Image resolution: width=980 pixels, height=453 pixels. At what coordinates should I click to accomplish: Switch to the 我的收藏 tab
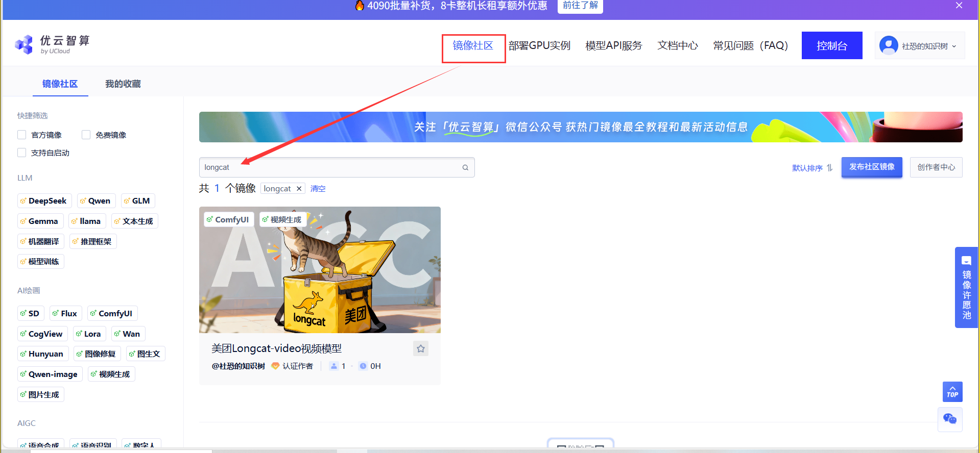click(x=123, y=84)
